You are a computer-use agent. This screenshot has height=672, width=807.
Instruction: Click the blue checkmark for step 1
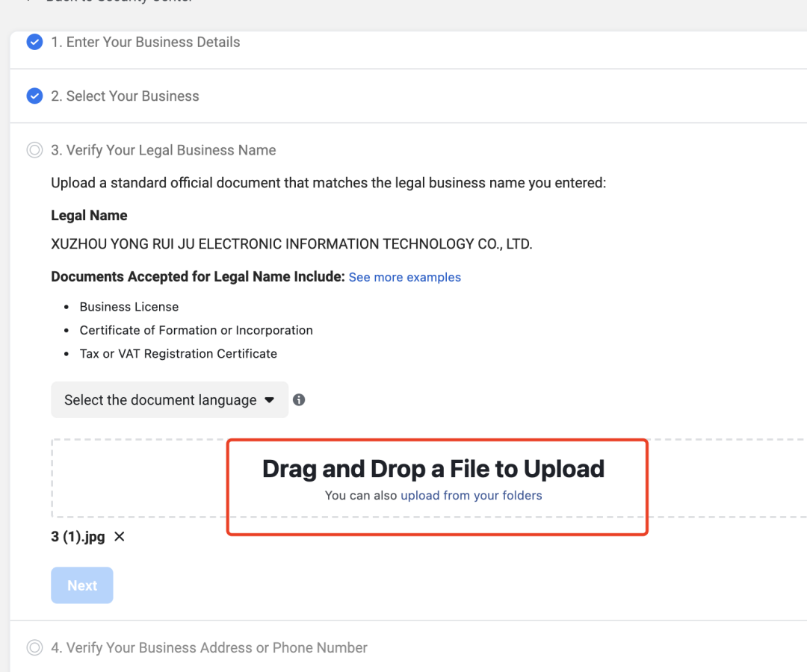click(34, 42)
